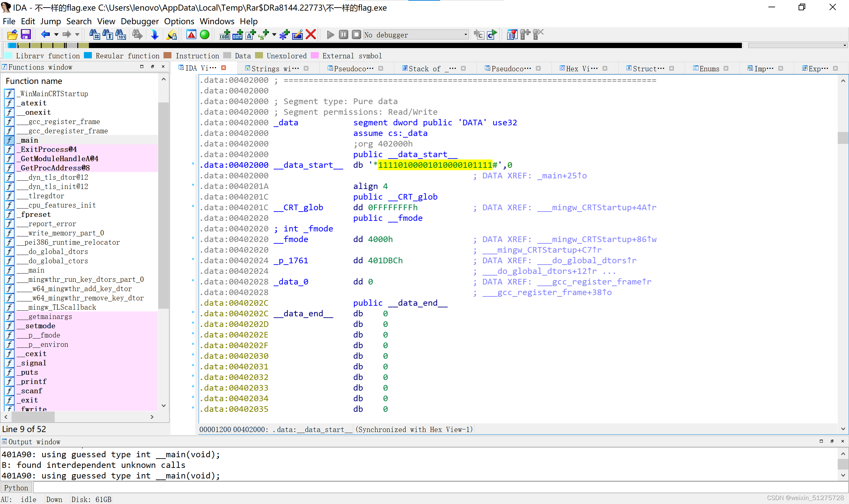Jump back with the blue left arrow
The height and width of the screenshot is (504, 849).
tap(45, 34)
